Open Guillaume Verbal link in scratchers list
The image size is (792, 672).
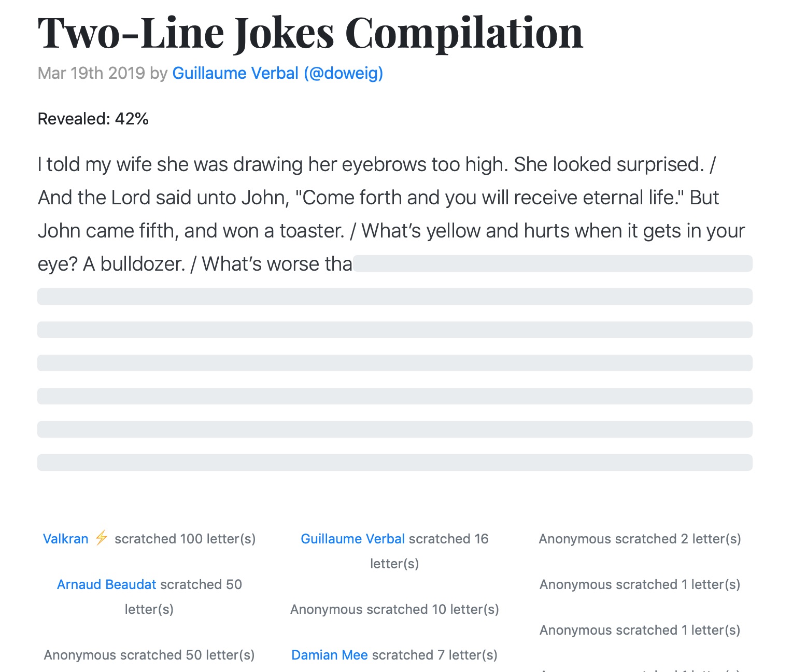352,539
